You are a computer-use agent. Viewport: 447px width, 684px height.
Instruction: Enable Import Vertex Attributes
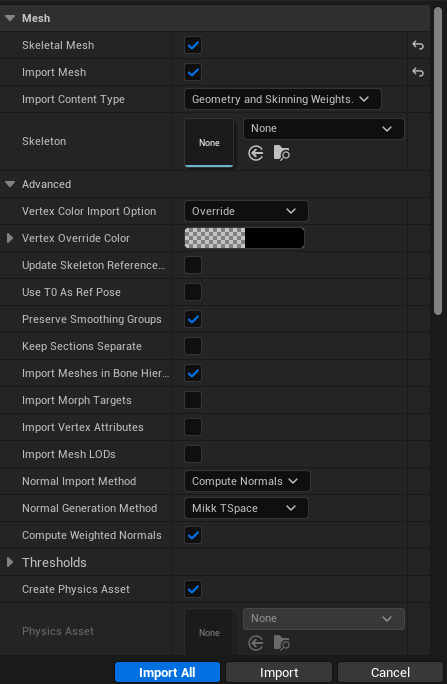193,428
